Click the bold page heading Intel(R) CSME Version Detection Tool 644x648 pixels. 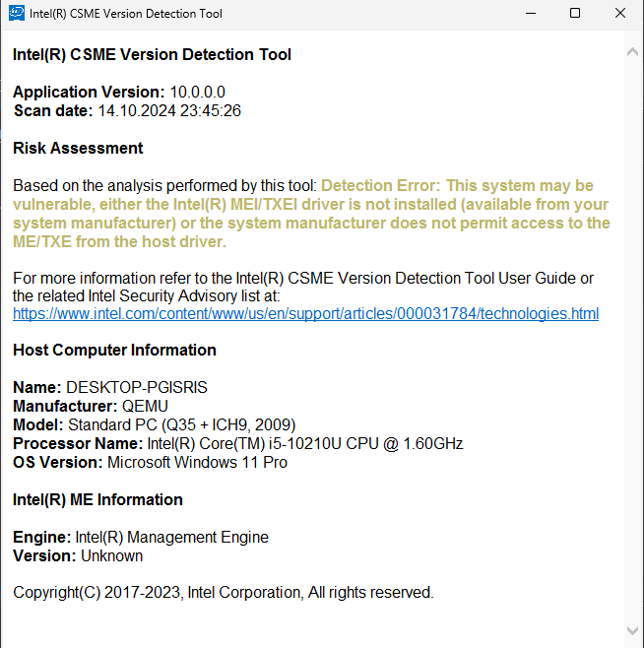[152, 54]
